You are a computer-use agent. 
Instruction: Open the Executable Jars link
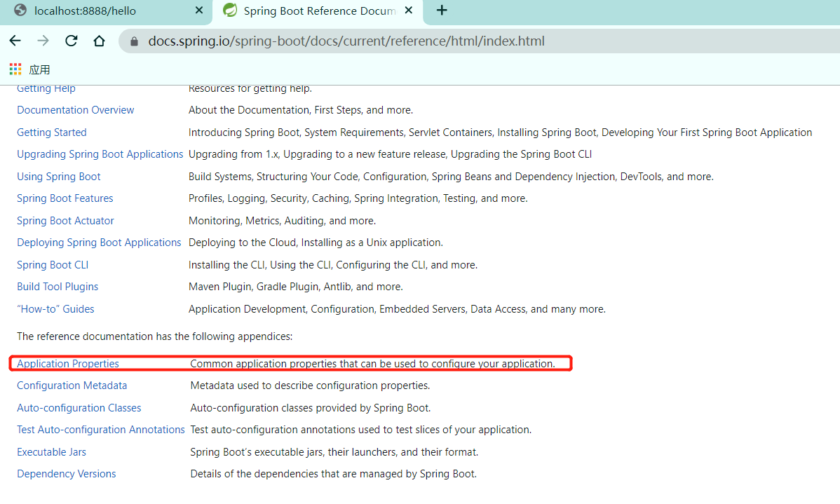point(51,452)
